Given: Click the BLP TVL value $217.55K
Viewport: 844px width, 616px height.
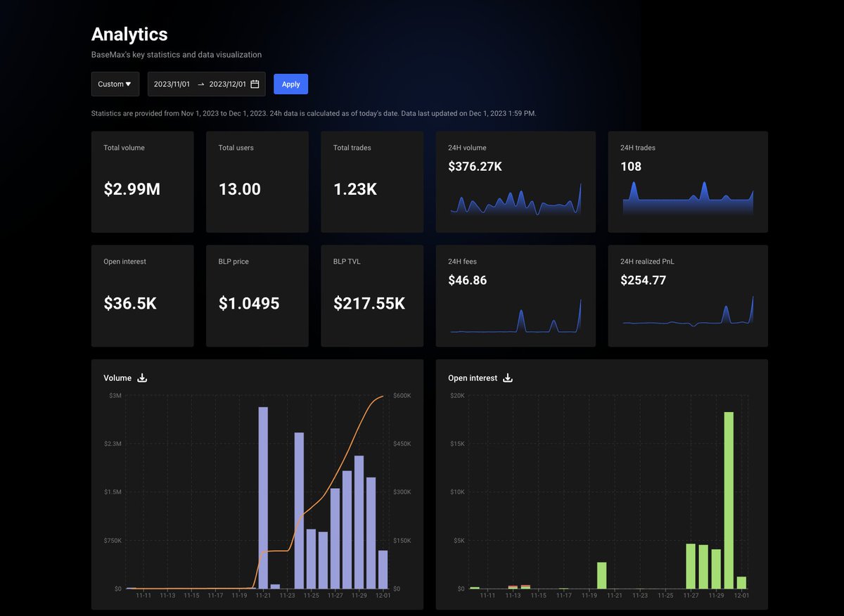Looking at the screenshot, I should coord(369,303).
